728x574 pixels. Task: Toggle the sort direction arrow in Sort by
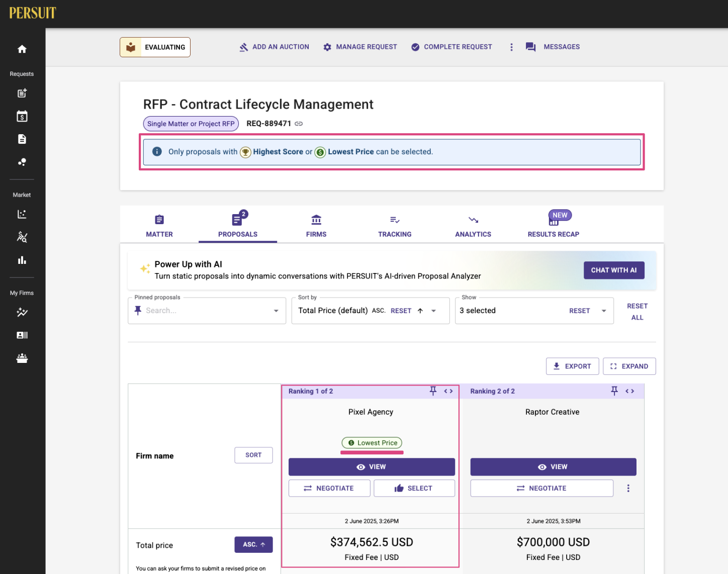(x=420, y=311)
